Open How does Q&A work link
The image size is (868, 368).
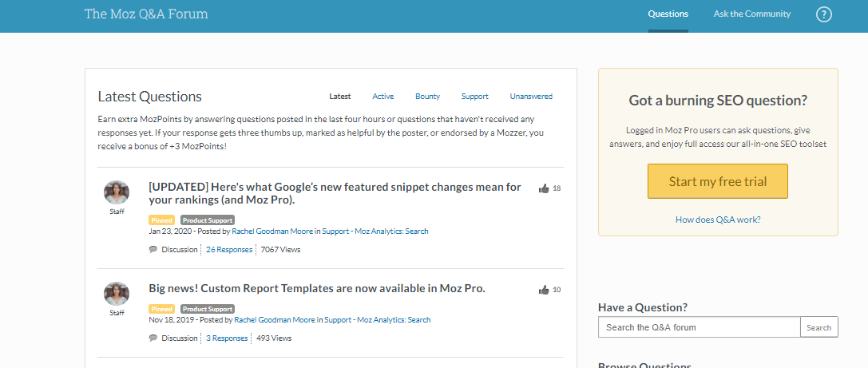coord(718,220)
